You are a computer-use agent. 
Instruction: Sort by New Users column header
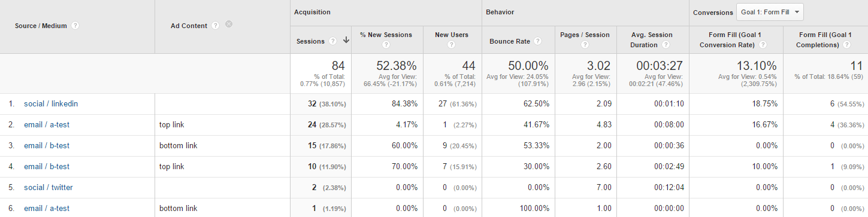point(452,35)
